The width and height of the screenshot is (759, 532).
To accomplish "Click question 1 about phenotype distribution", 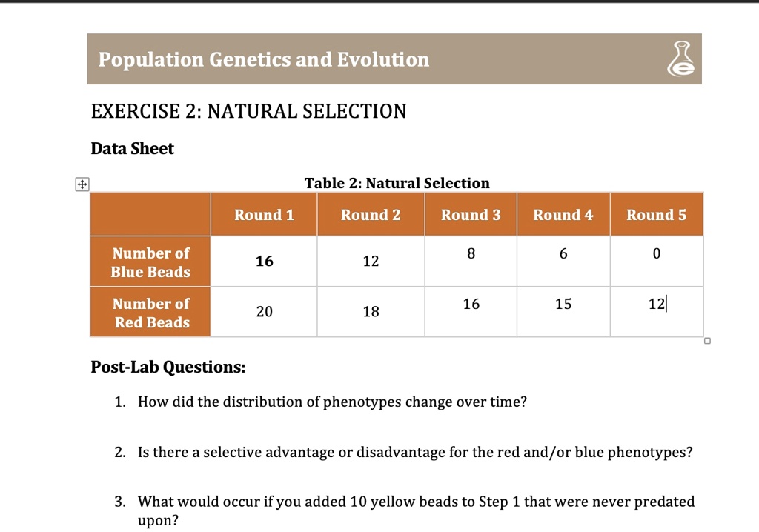I will pos(332,402).
